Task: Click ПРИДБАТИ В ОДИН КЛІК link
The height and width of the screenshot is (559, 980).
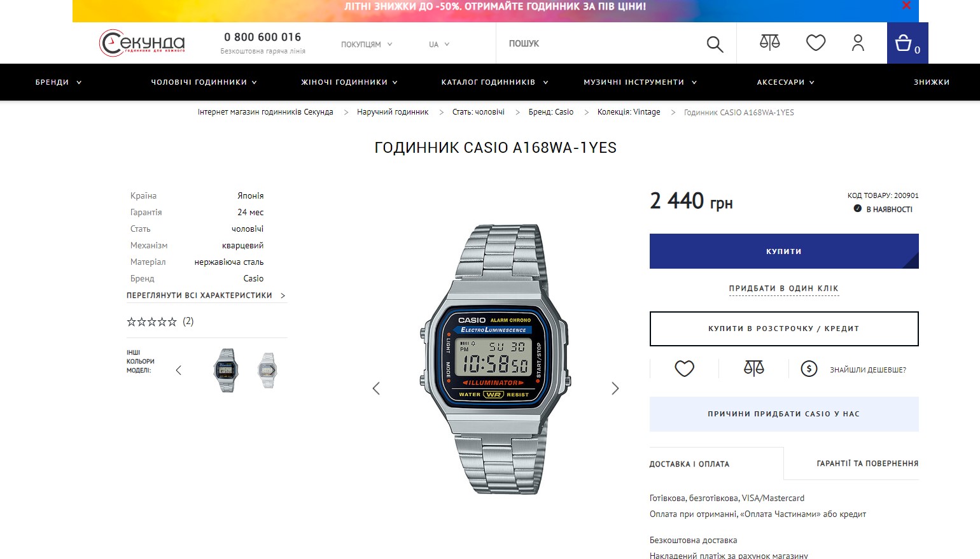Action: click(784, 288)
